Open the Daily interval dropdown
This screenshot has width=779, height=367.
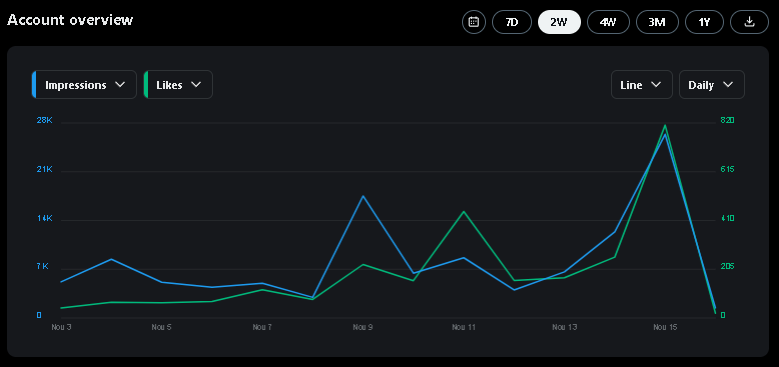(711, 85)
